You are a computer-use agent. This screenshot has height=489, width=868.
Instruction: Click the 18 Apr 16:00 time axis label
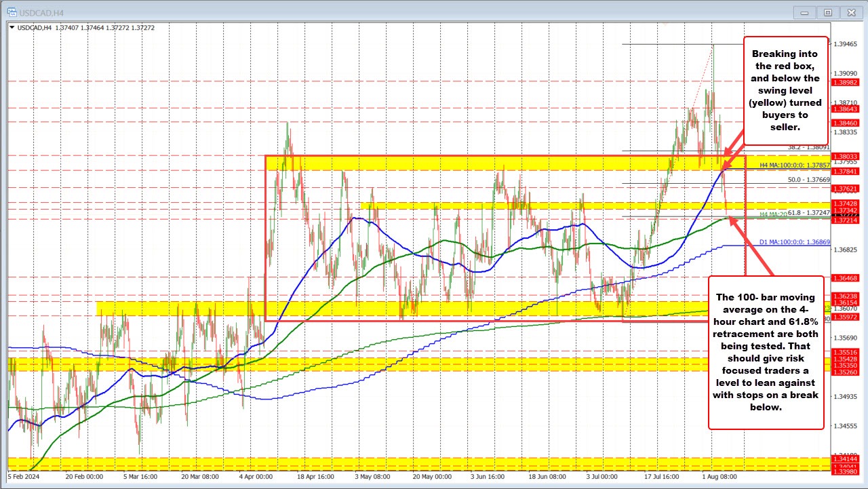click(x=315, y=477)
